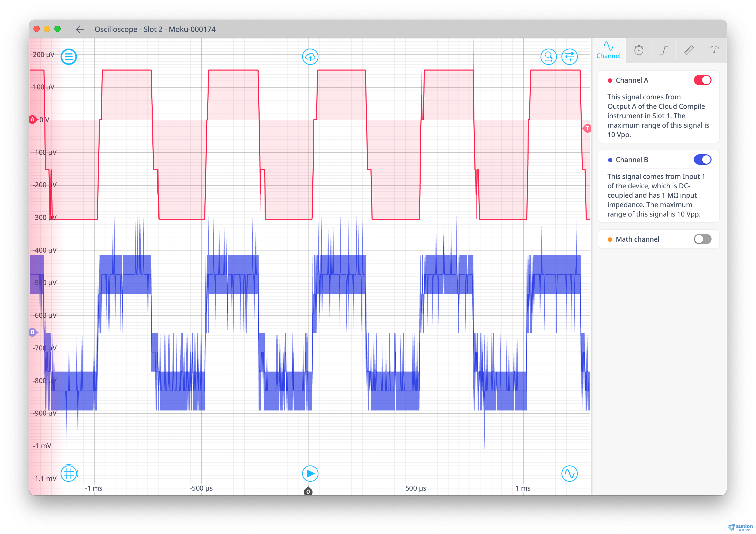Click the -500 µs time axis label
756x534 pixels.
pyautogui.click(x=201, y=488)
